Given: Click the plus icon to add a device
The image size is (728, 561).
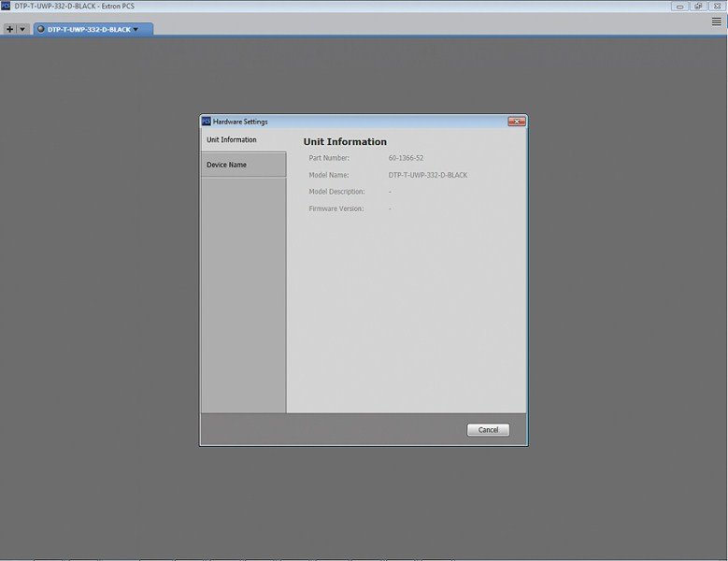Looking at the screenshot, I should (x=9, y=29).
